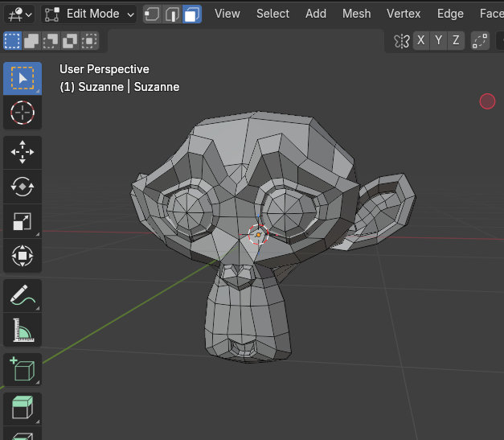
Task: Activate the Select Box tool
Action: point(23,78)
